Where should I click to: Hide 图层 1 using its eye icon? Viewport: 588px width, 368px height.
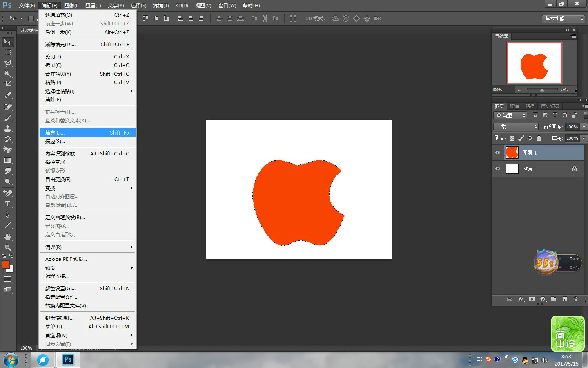click(498, 153)
